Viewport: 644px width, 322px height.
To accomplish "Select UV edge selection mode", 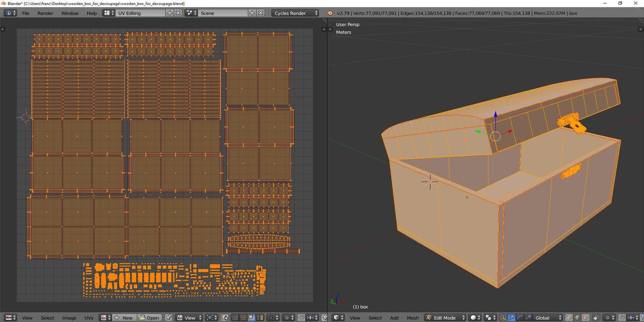I will [x=243, y=318].
